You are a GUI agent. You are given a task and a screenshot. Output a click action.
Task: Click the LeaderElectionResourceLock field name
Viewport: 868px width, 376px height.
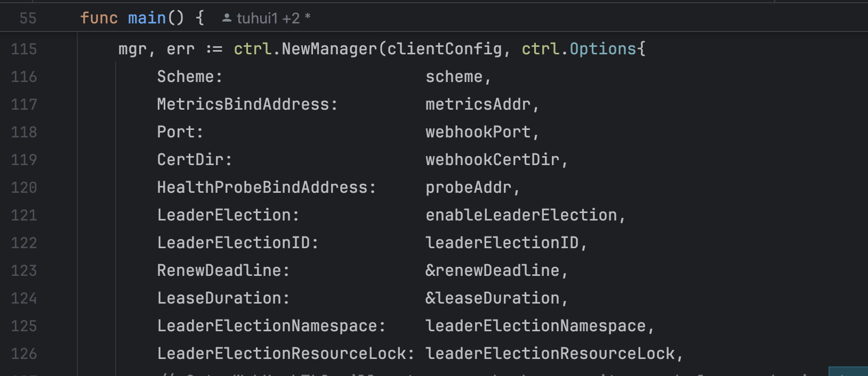click(282, 354)
